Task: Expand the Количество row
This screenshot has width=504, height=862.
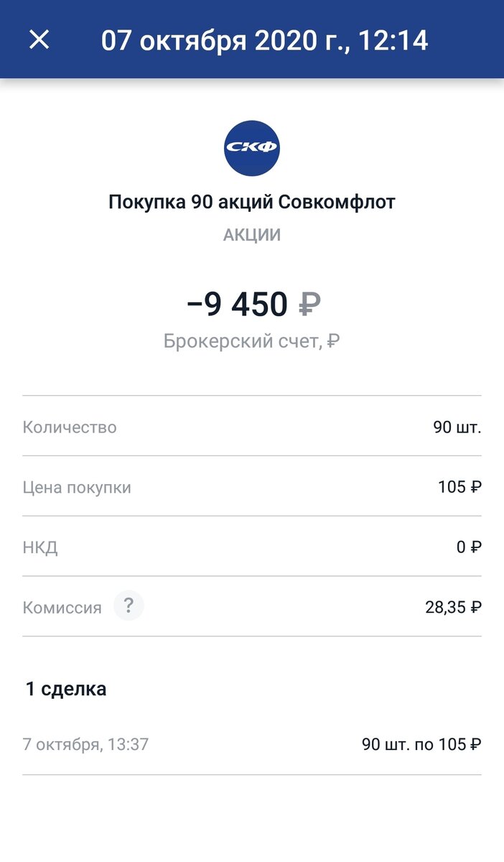Action: pos(252,427)
